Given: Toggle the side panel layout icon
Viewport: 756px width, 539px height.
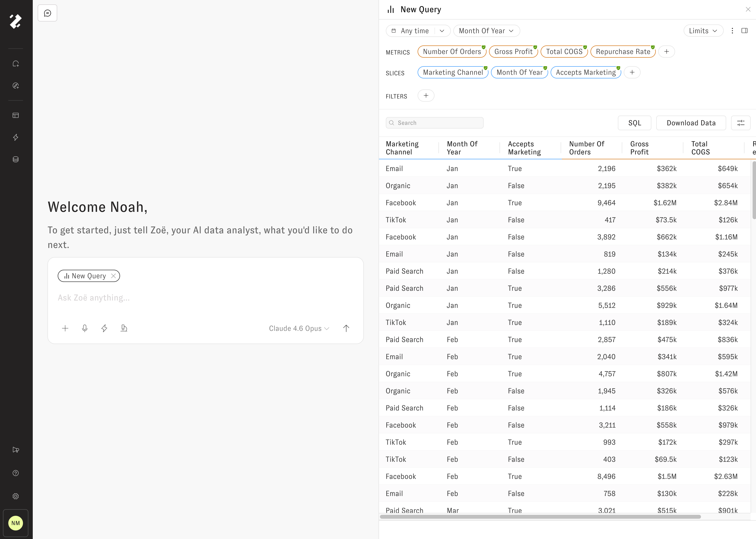Looking at the screenshot, I should coord(744,31).
